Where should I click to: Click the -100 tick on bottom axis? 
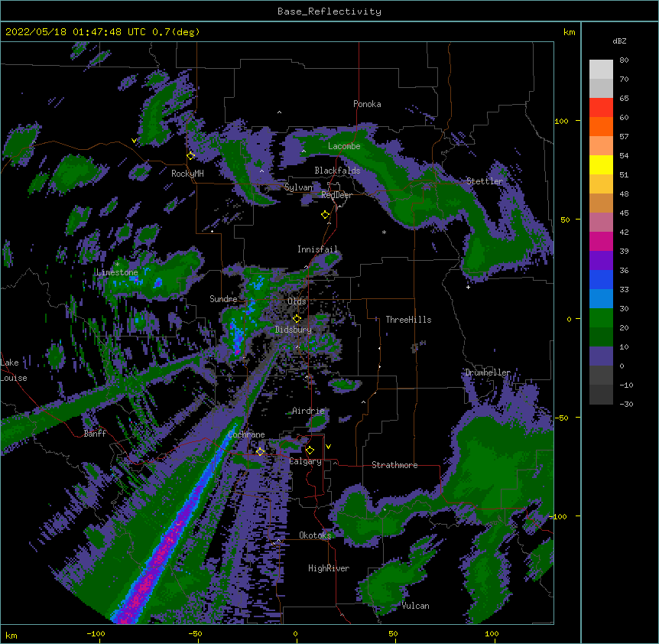click(96, 633)
